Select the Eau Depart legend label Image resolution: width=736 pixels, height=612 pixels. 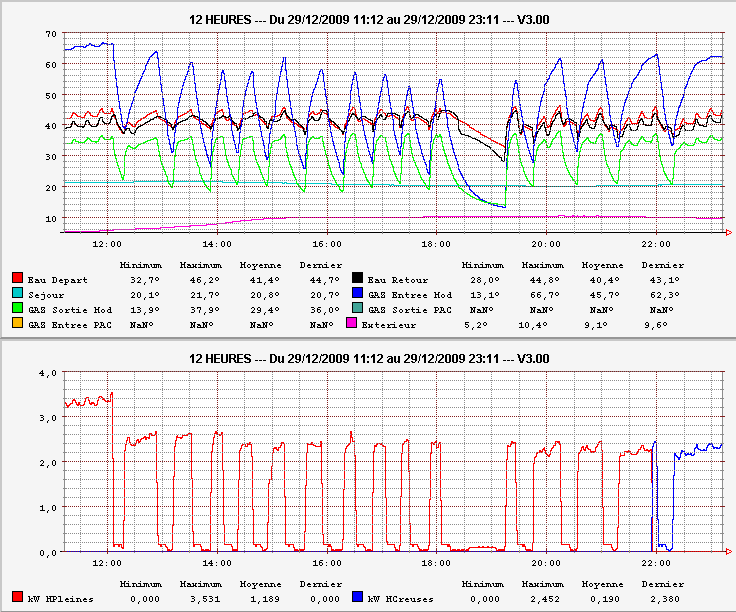point(55,280)
